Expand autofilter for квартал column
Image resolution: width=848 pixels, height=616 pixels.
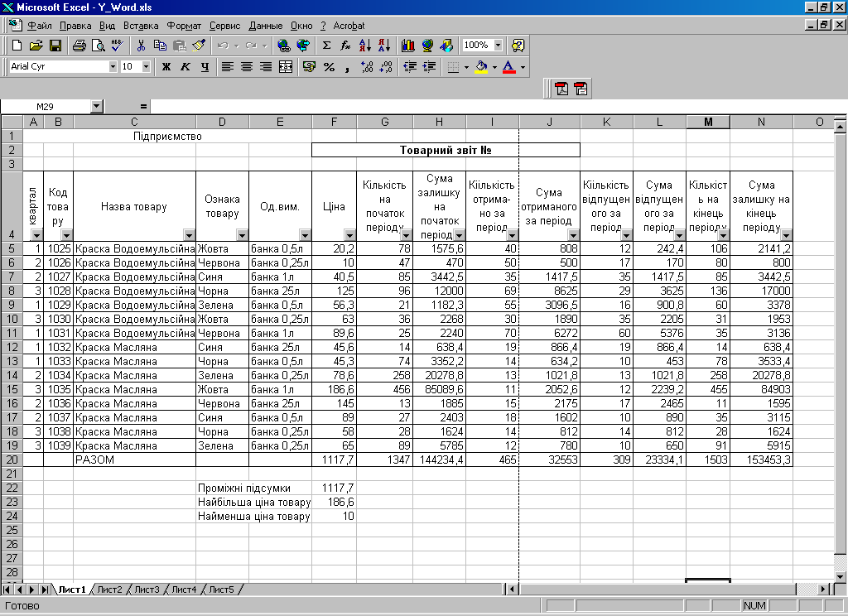tap(36, 235)
